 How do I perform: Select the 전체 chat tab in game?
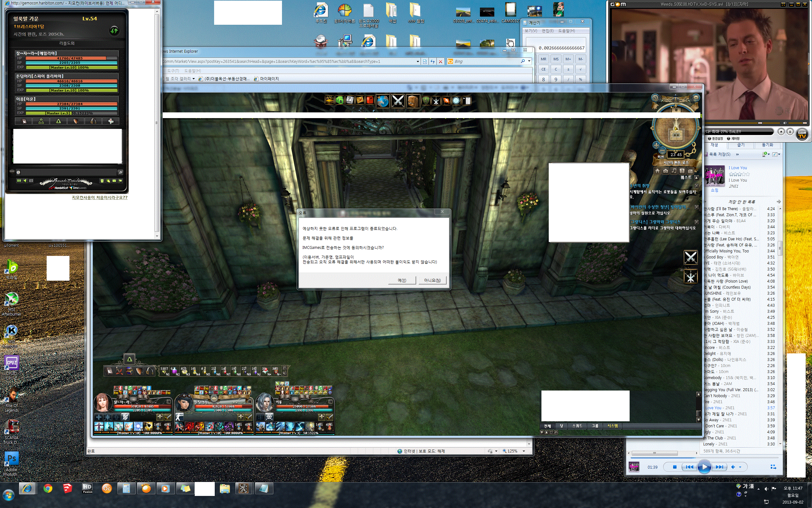(x=547, y=426)
